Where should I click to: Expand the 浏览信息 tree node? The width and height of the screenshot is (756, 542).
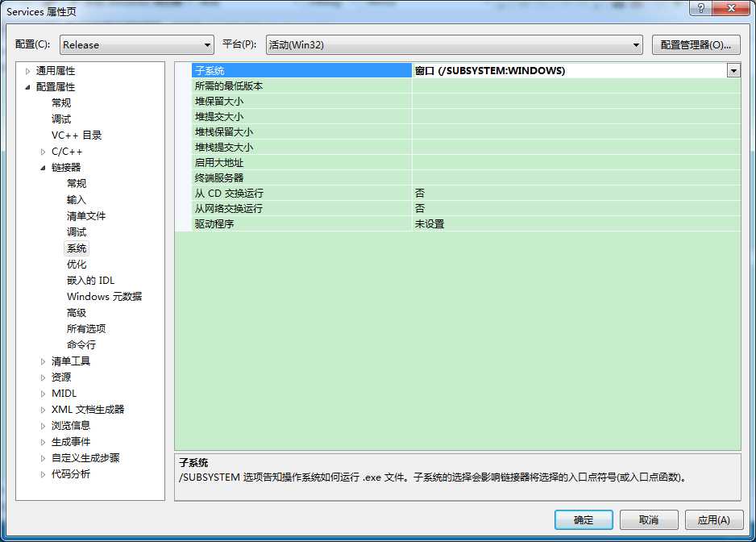point(44,426)
